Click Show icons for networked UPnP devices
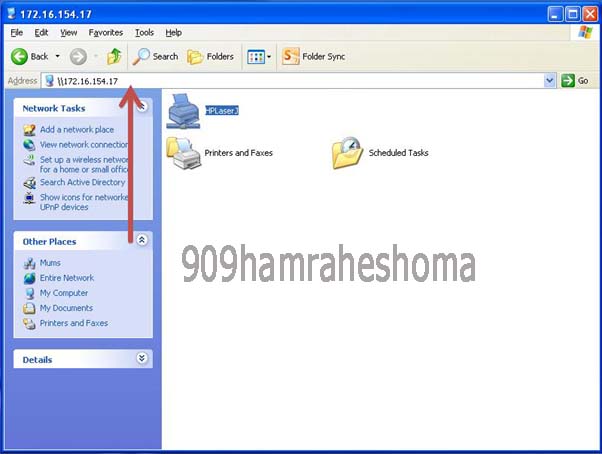 [x=84, y=202]
